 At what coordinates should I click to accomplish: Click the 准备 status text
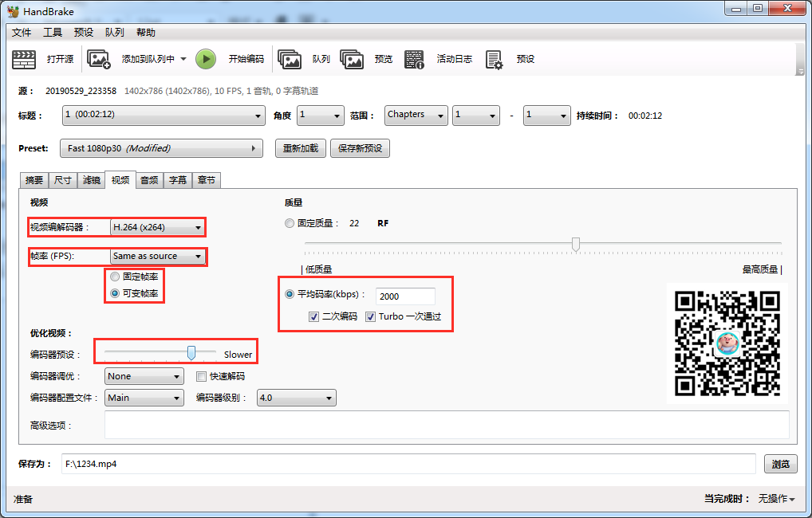pos(23,500)
